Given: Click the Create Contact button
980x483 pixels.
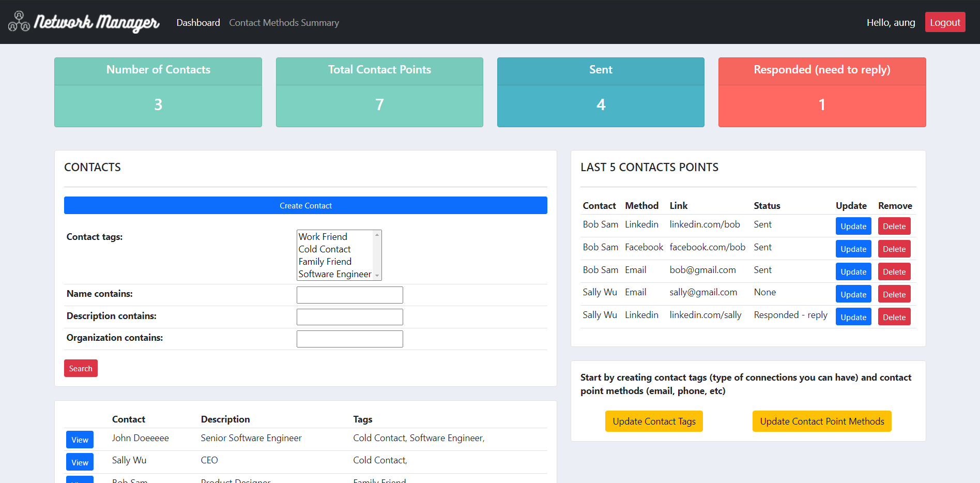Looking at the screenshot, I should [305, 205].
